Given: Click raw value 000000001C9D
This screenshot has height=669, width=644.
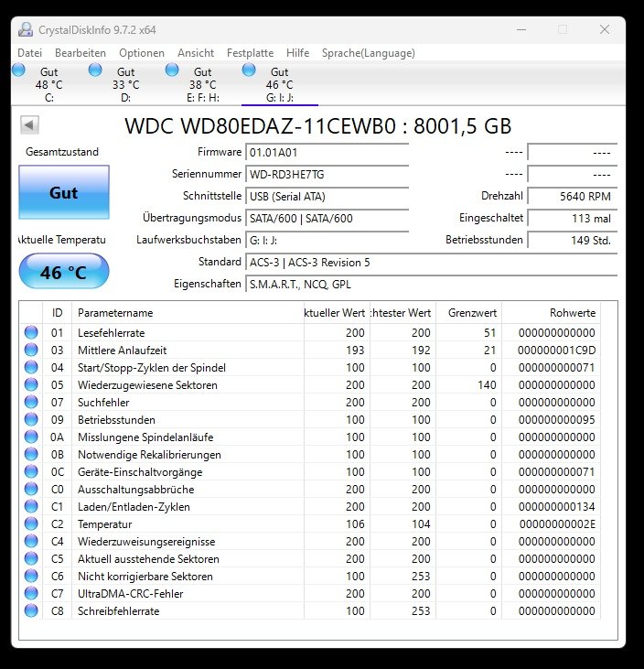Looking at the screenshot, I should (x=556, y=351).
